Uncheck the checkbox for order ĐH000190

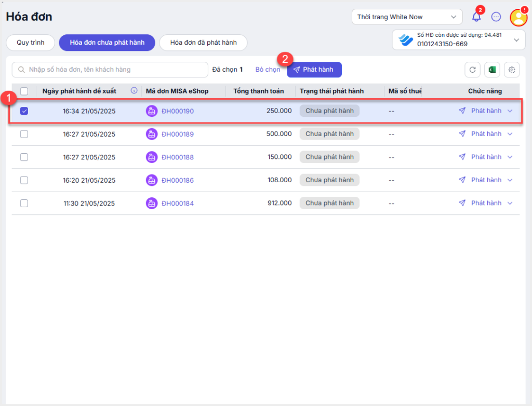click(x=24, y=111)
